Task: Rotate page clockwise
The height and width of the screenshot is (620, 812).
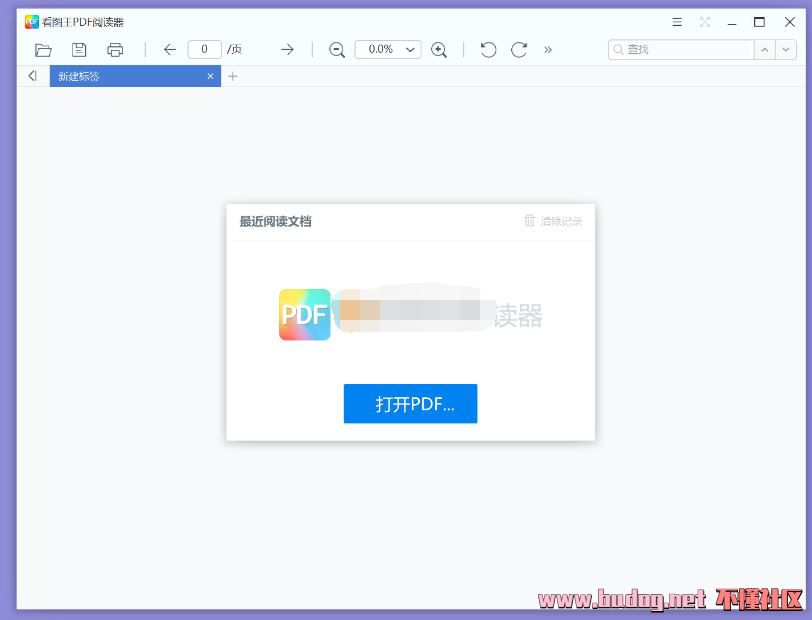Action: (519, 50)
